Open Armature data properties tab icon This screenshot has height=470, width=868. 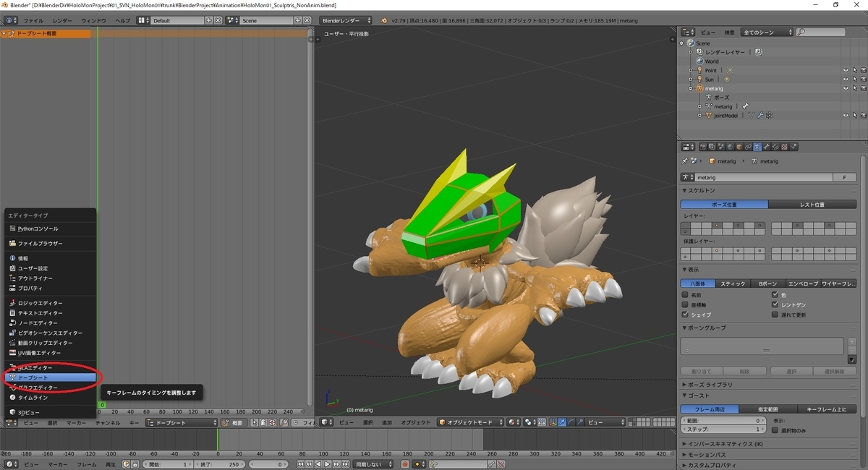757,147
